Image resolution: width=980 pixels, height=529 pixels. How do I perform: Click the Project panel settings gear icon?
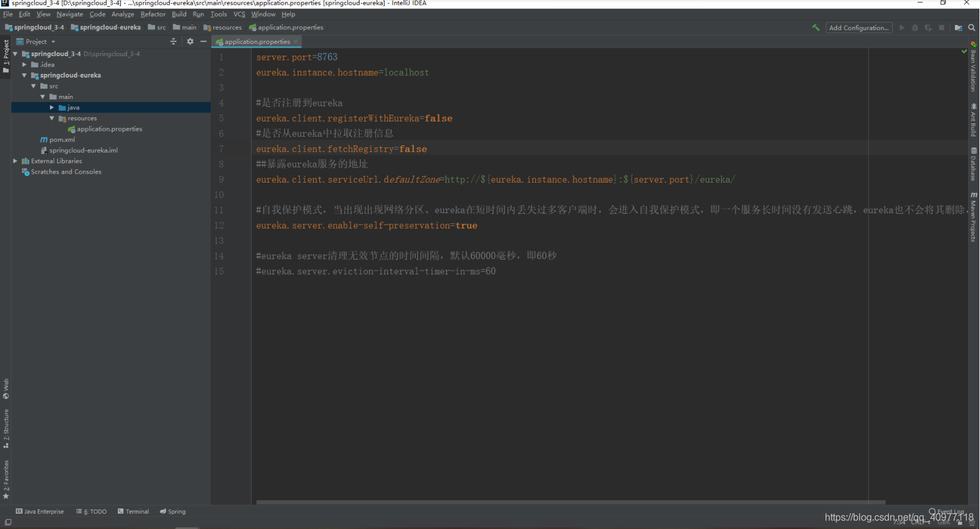click(190, 42)
